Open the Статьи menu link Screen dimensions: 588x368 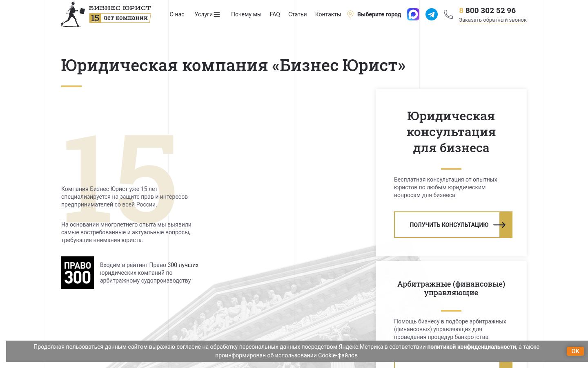pos(297,14)
